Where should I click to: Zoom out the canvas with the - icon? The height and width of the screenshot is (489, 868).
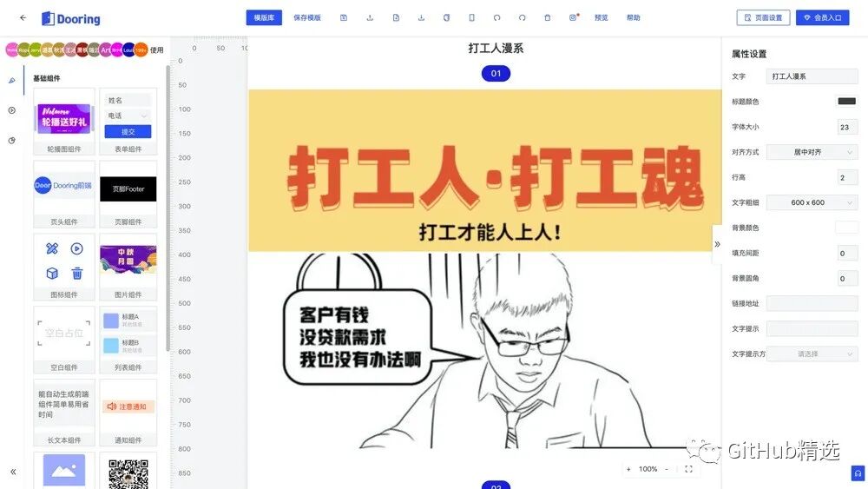tap(667, 469)
